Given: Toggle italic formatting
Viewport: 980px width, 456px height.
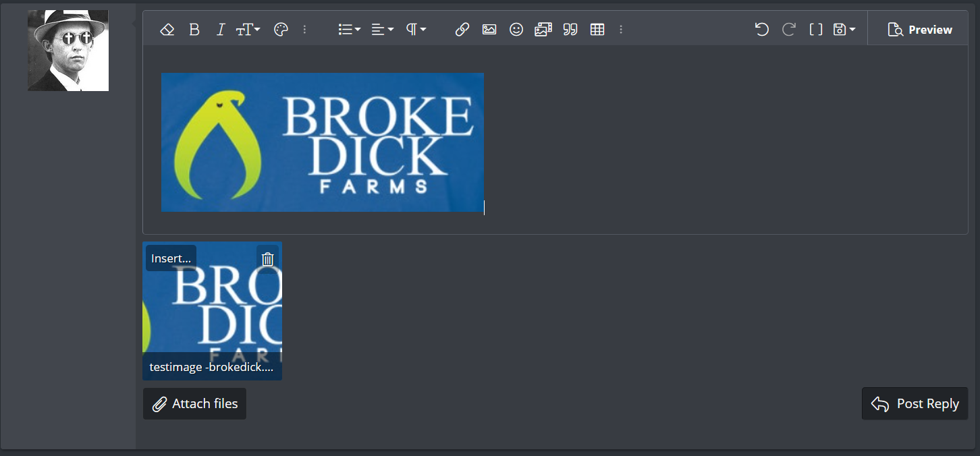Looking at the screenshot, I should (221, 30).
